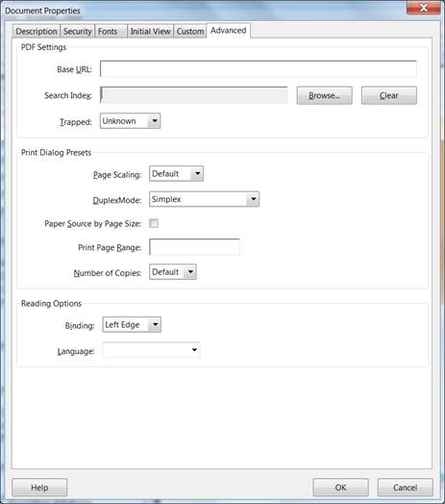This screenshot has height=504, width=445.
Task: Select the Advanced tab
Action: tap(229, 31)
